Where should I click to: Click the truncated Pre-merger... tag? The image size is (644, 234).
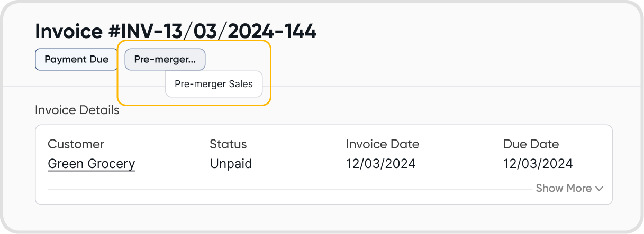coord(165,59)
